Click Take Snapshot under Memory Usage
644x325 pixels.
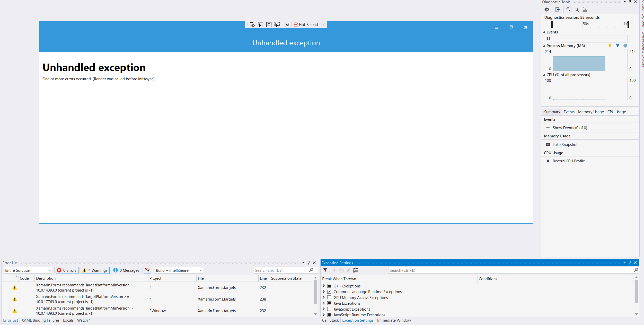565,144
